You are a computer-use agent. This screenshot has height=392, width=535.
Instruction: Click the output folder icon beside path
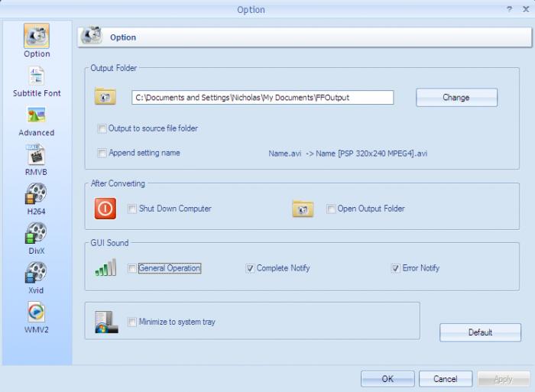coord(105,96)
